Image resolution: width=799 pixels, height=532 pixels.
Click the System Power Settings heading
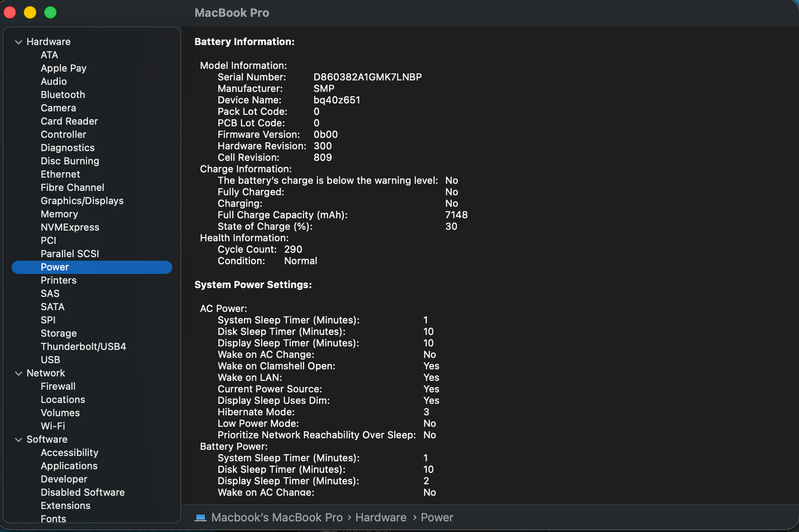point(253,285)
